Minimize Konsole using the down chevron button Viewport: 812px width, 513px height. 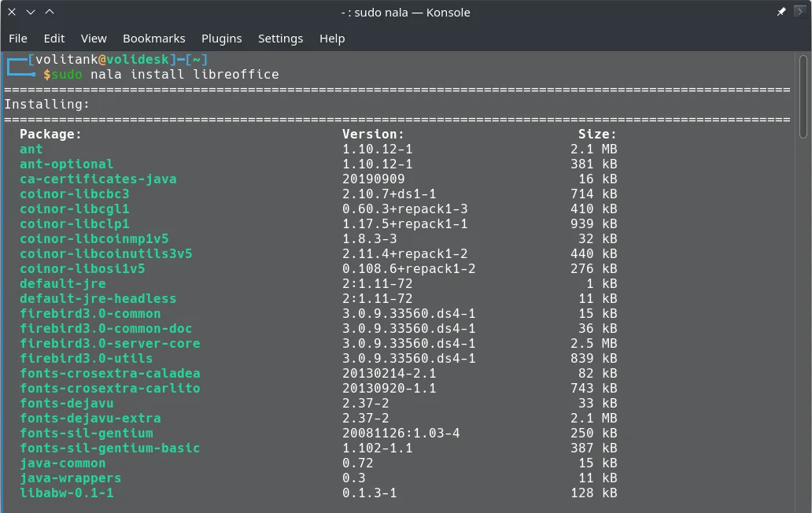(31, 12)
